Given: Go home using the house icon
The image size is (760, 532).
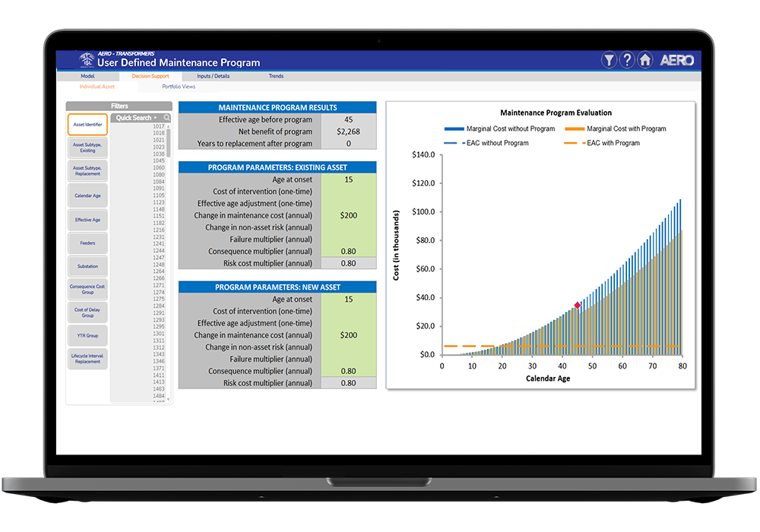Looking at the screenshot, I should [645, 60].
